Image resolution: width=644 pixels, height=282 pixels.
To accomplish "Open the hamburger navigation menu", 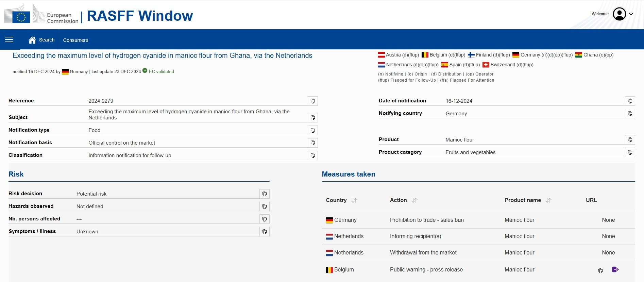I will [9, 40].
